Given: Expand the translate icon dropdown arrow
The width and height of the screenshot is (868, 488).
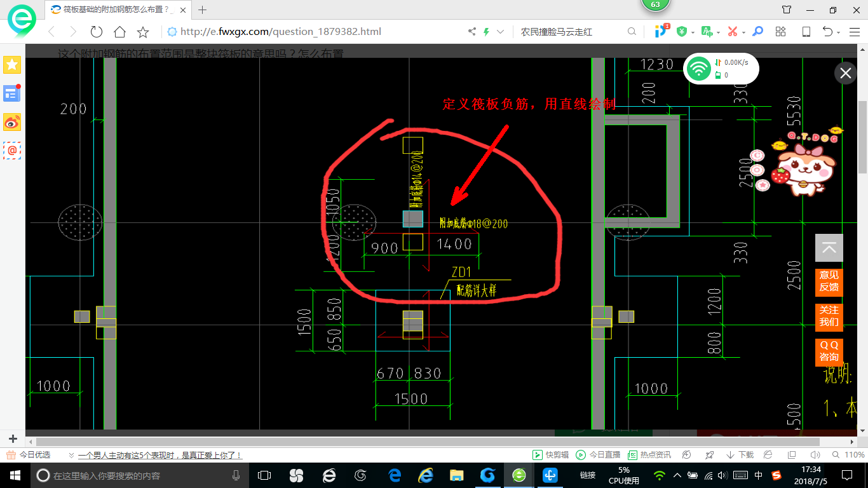Looking at the screenshot, I should pyautogui.click(x=718, y=32).
